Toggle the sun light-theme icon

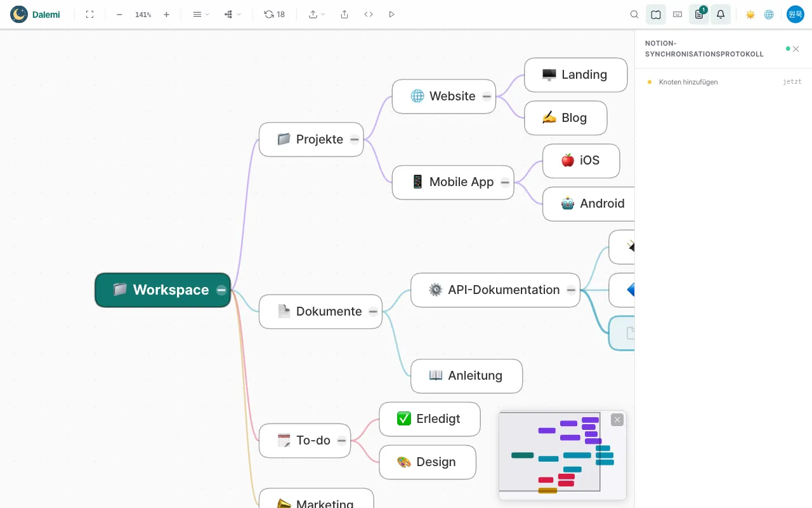coord(750,14)
